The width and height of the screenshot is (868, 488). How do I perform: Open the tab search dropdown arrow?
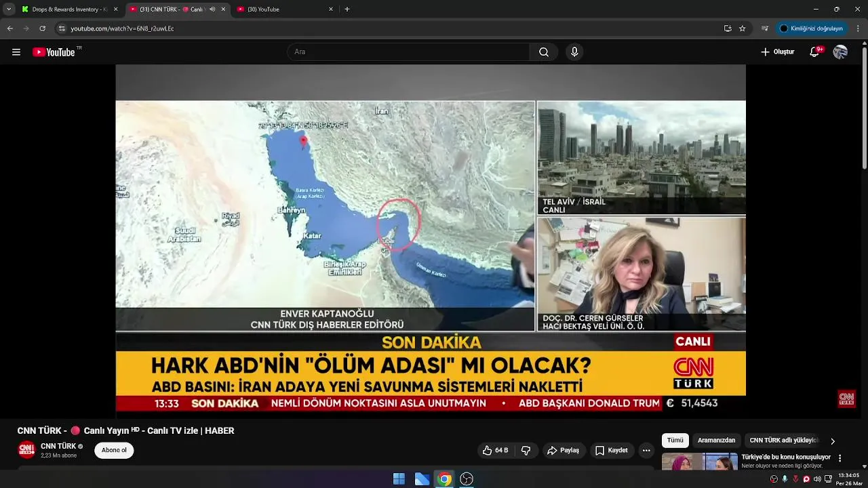tap(9, 9)
